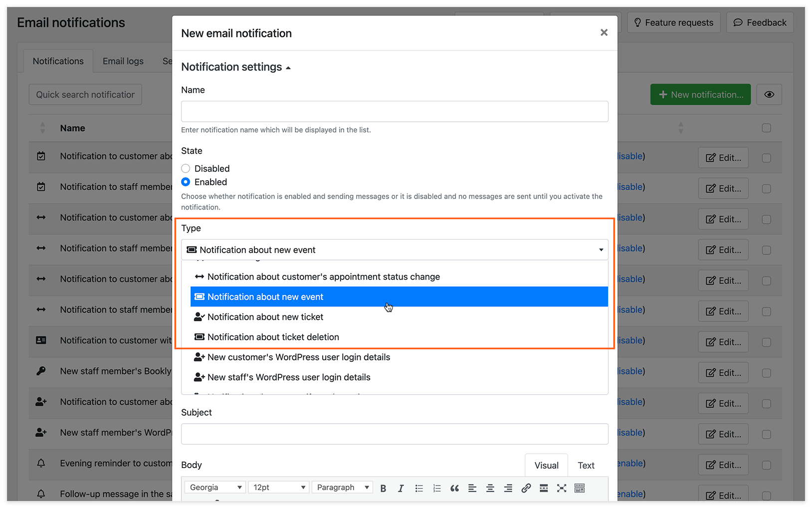812x508 pixels.
Task: Switch body editor to Text tab
Action: click(x=586, y=465)
